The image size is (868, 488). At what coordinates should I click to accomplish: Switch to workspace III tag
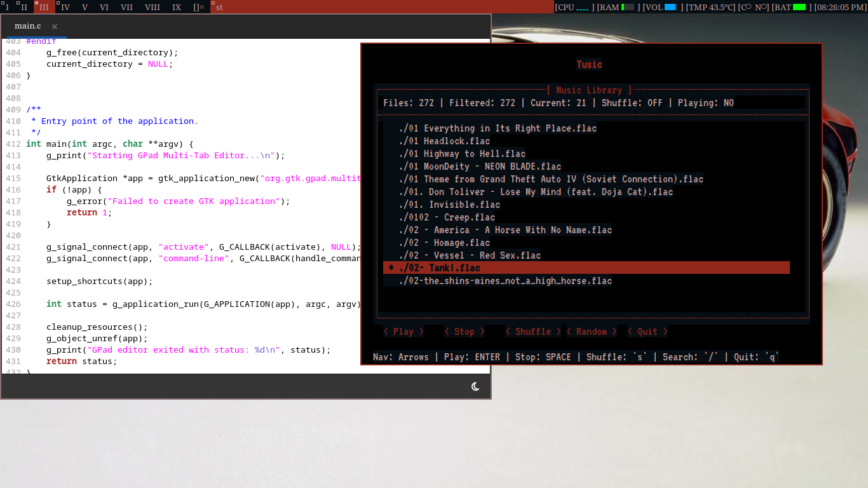click(x=44, y=7)
